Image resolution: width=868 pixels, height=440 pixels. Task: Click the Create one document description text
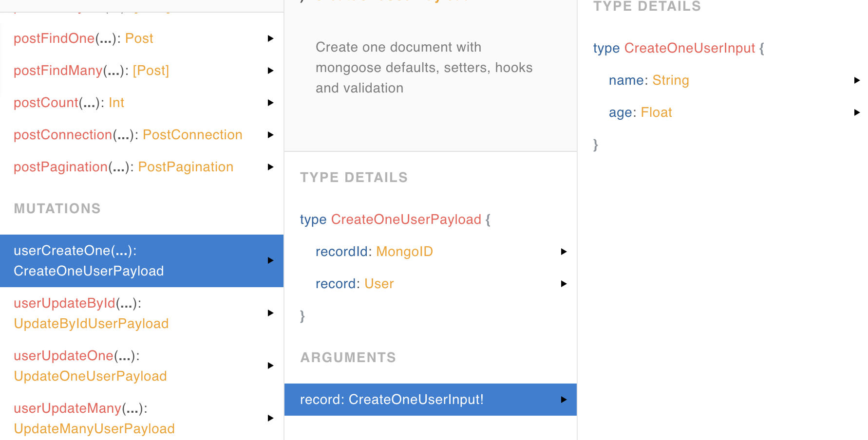[424, 68]
